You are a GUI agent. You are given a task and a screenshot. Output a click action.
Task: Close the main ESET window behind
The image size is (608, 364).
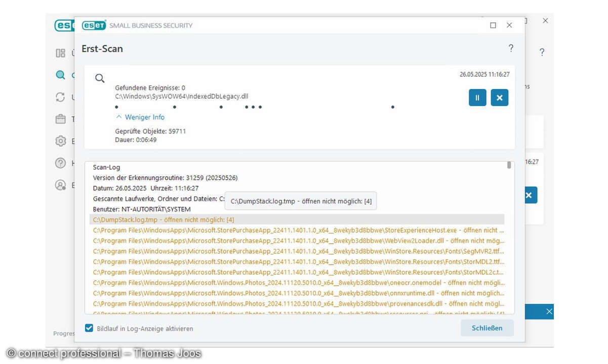[x=545, y=21]
